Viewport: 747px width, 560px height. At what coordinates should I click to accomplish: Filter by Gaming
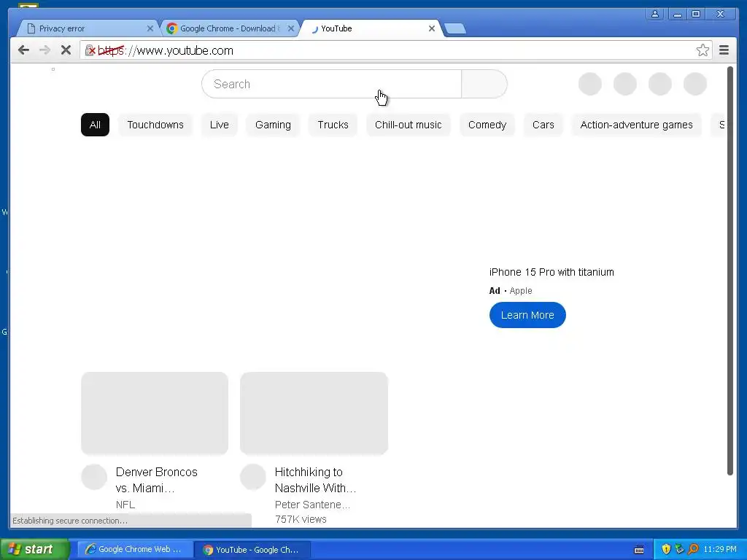tap(273, 125)
